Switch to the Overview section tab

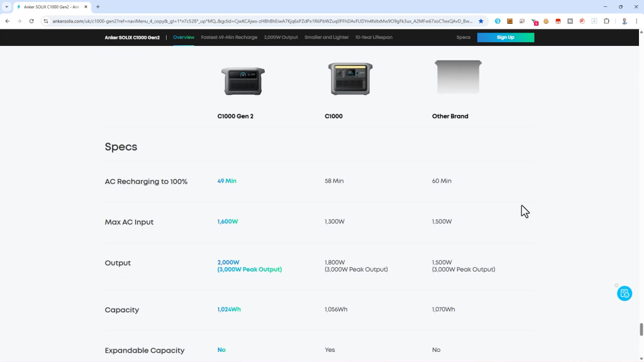point(184,38)
